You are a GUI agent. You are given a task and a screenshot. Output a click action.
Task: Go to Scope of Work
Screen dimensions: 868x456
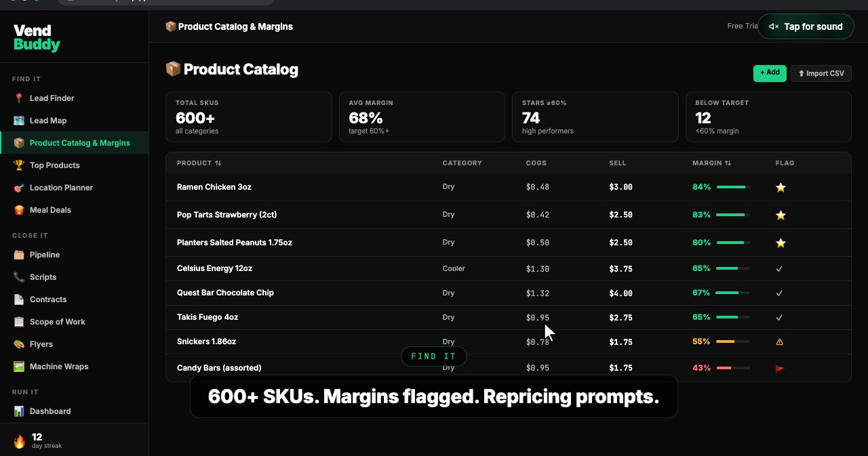(x=75, y=322)
